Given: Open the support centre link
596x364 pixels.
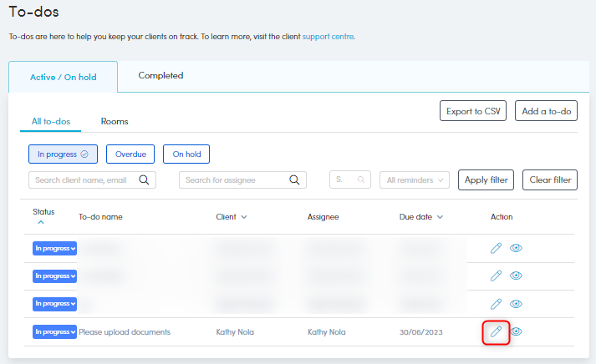Looking at the screenshot, I should coord(328,37).
